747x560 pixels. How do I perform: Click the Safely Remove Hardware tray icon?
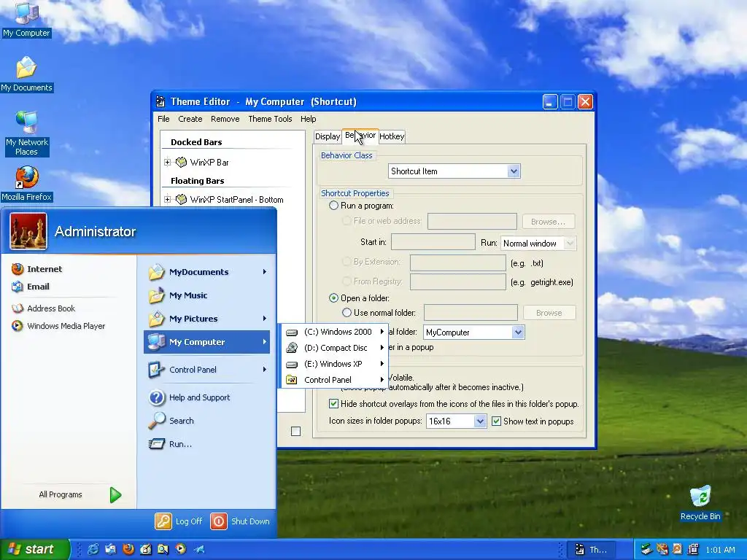646,550
